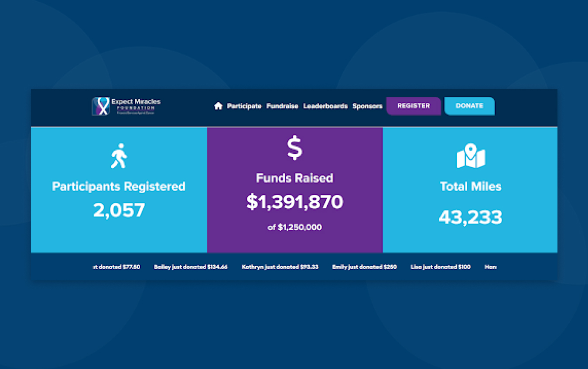The height and width of the screenshot is (369, 588).
Task: Click the Expect Miracles Foundation ribbon logo
Action: (x=101, y=106)
